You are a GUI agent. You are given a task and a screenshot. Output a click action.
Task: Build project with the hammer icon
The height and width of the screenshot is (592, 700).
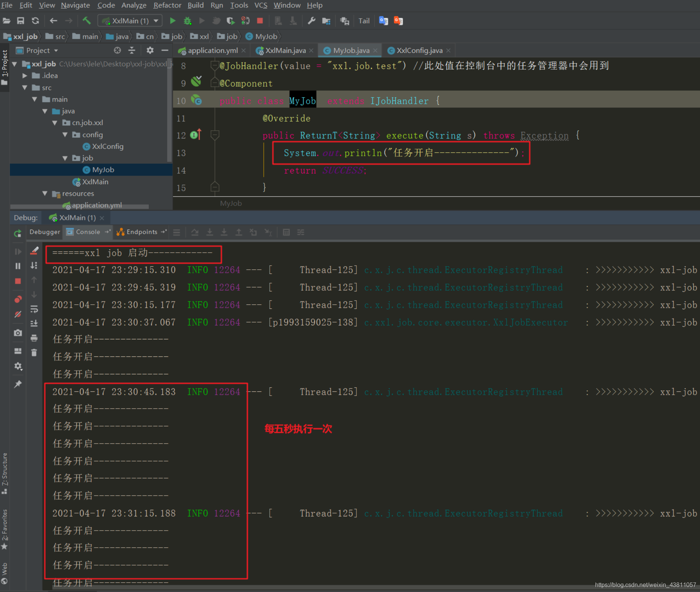pyautogui.click(x=87, y=21)
